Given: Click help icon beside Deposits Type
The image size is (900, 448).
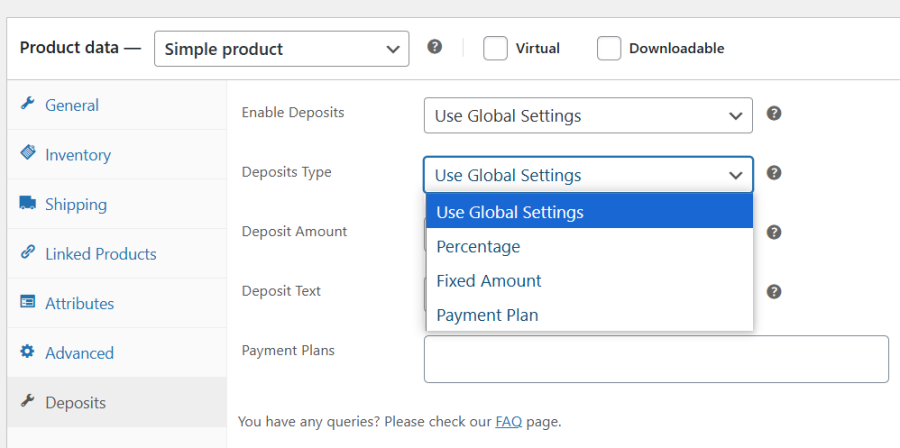Looking at the screenshot, I should pyautogui.click(x=774, y=173).
